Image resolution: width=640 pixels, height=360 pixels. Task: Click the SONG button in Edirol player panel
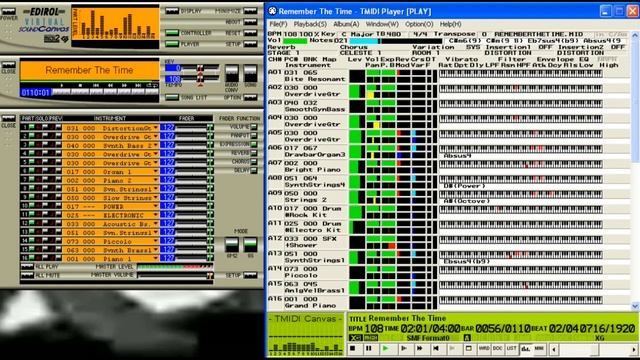click(x=251, y=74)
